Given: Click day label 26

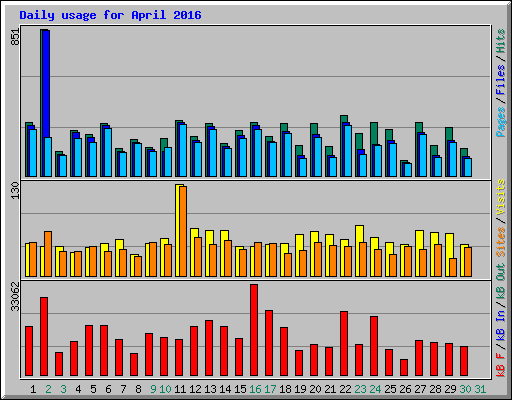Looking at the screenshot, I should pyautogui.click(x=405, y=389).
